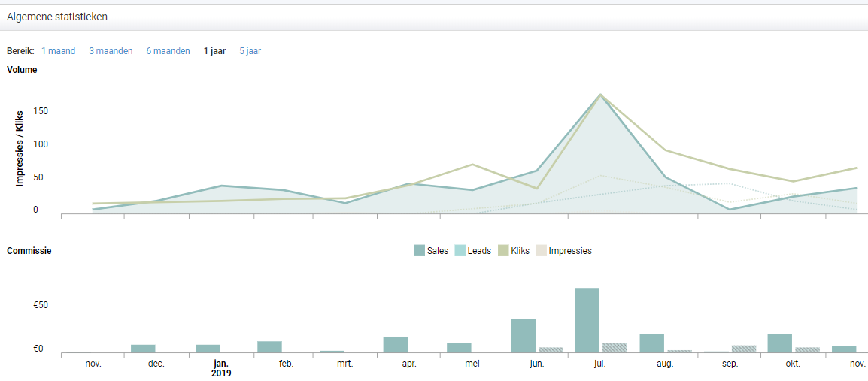Click the tall July commission bar
Image resolution: width=868 pixels, height=381 pixels.
click(x=587, y=320)
